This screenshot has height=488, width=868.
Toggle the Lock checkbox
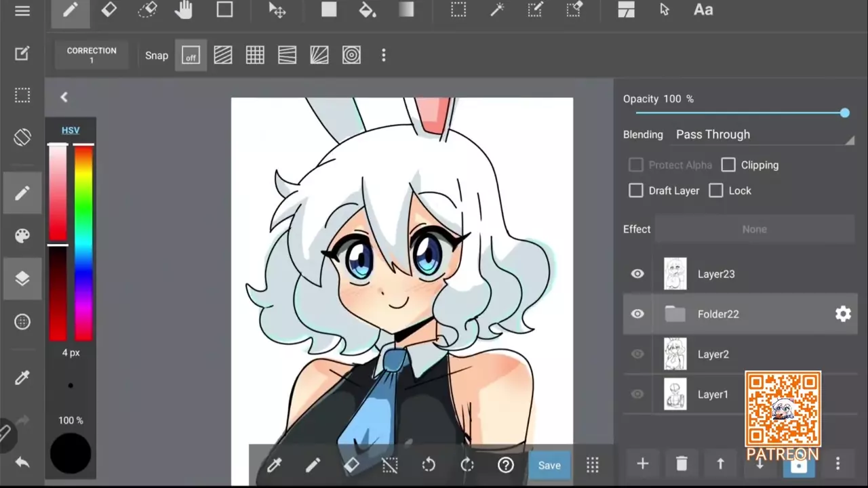pyautogui.click(x=716, y=190)
